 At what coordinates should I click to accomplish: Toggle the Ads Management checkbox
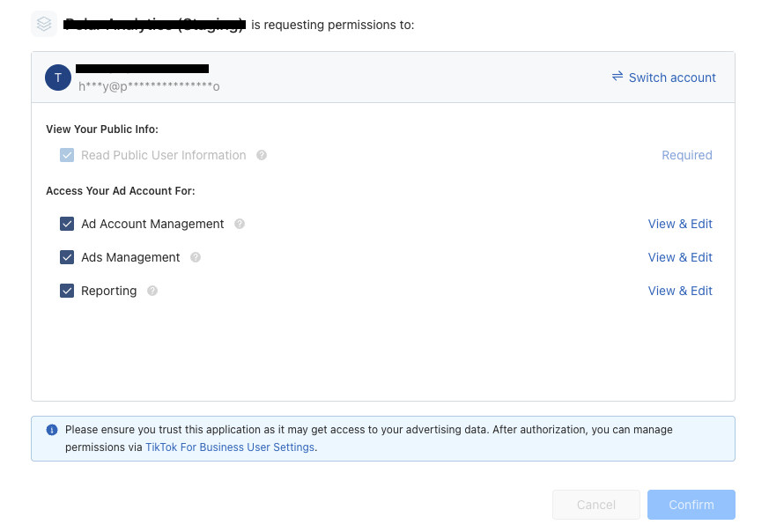coord(67,257)
